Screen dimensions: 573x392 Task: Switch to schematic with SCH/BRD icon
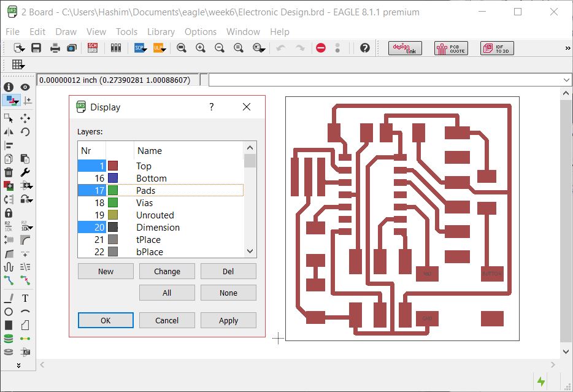pyautogui.click(x=93, y=48)
